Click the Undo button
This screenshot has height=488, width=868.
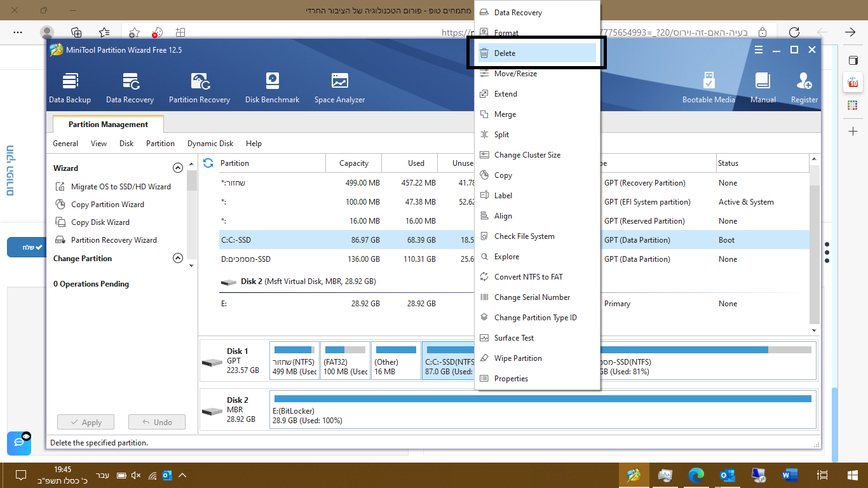[157, 423]
